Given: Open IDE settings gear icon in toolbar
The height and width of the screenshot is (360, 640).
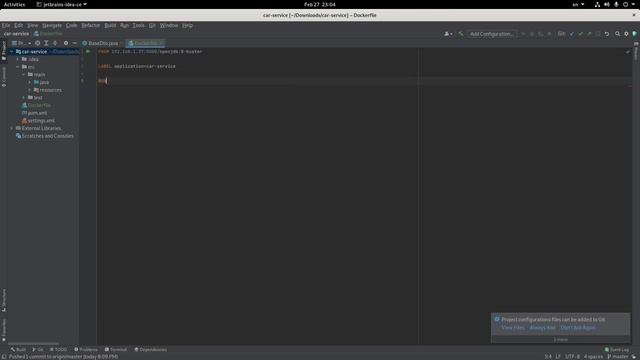Looking at the screenshot, I should coord(626,34).
